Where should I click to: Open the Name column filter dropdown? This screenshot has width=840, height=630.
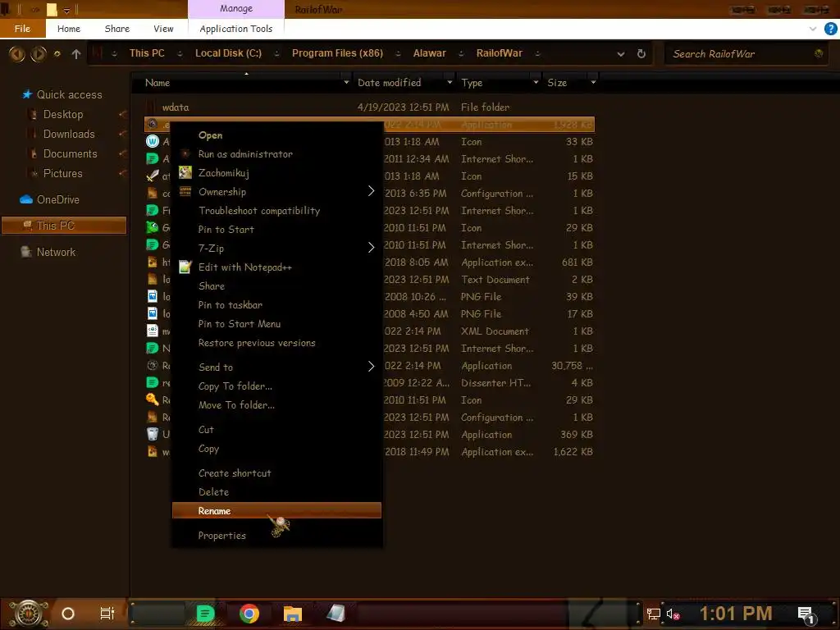(346, 83)
